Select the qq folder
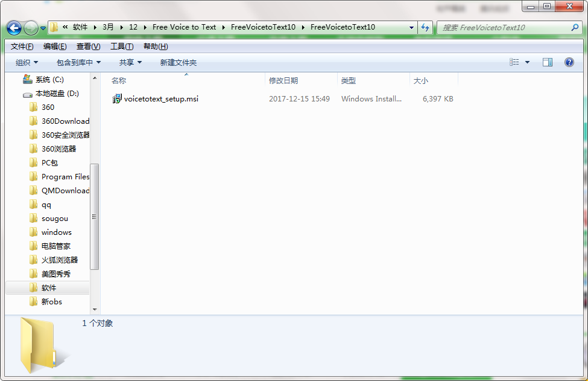Screen dimensions: 588x381 click(x=46, y=205)
